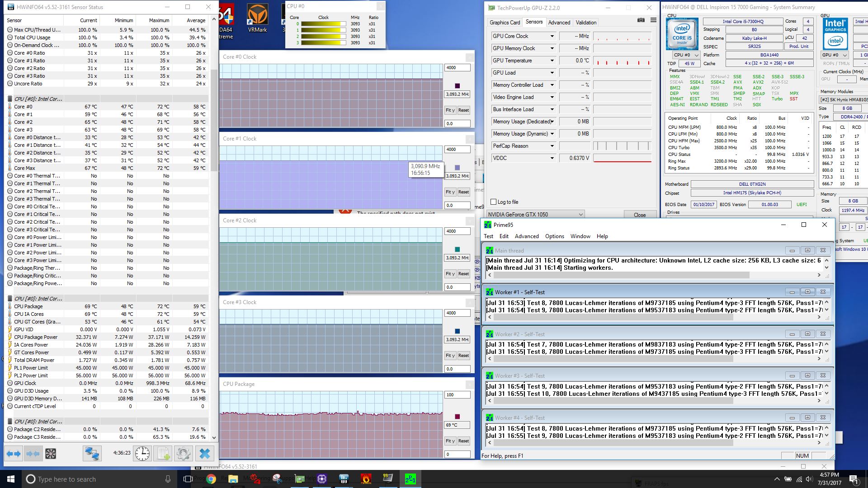The height and width of the screenshot is (488, 868).
Task: Open the CPU #0 selector dropdown
Action: point(685,55)
